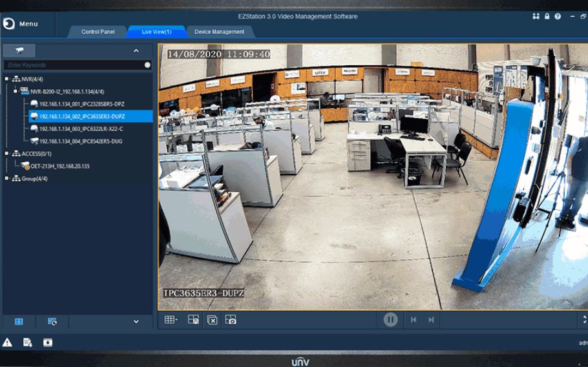Click the close all windows icon
The width and height of the screenshot is (588, 367).
point(212,319)
